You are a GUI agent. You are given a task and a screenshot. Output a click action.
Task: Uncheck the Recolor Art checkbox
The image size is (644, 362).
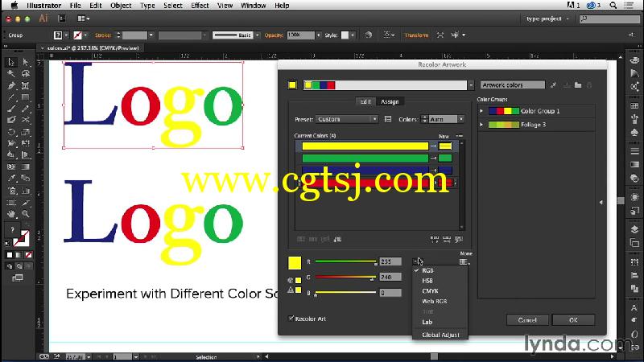click(x=291, y=318)
